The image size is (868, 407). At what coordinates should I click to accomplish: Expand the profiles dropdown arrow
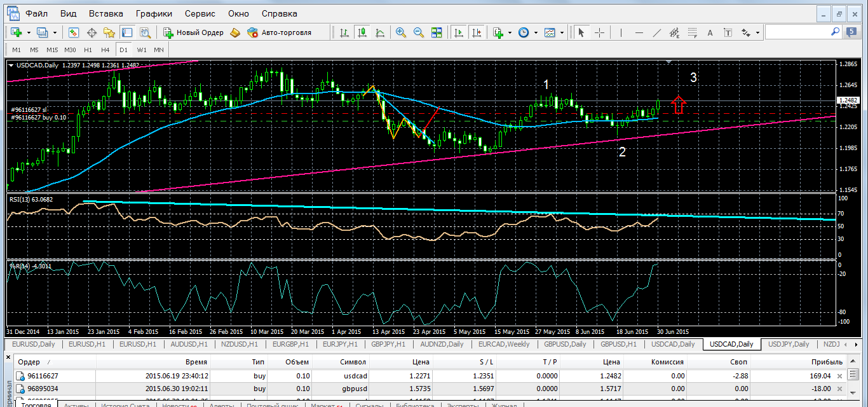tap(55, 32)
